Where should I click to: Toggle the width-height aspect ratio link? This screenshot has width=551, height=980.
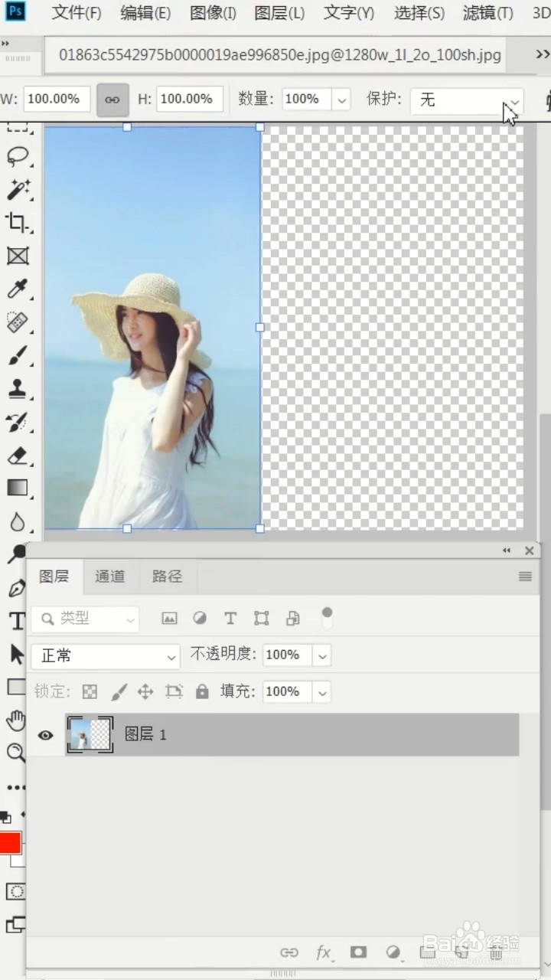112,100
